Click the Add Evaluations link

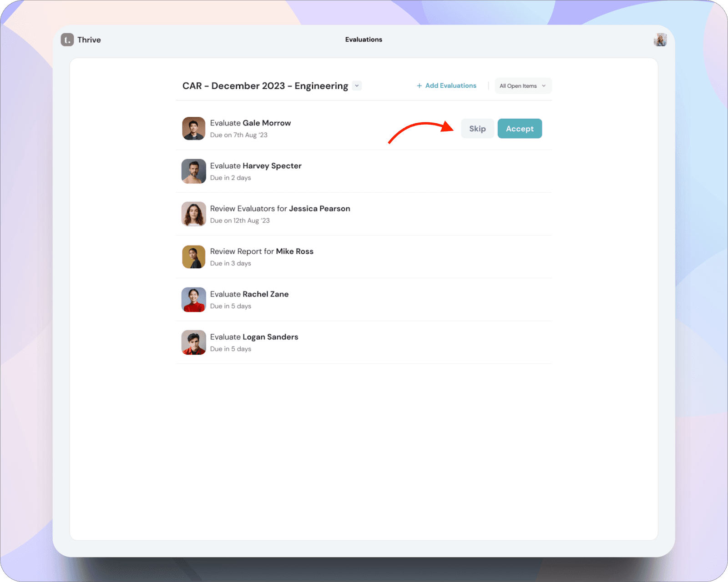pos(450,85)
